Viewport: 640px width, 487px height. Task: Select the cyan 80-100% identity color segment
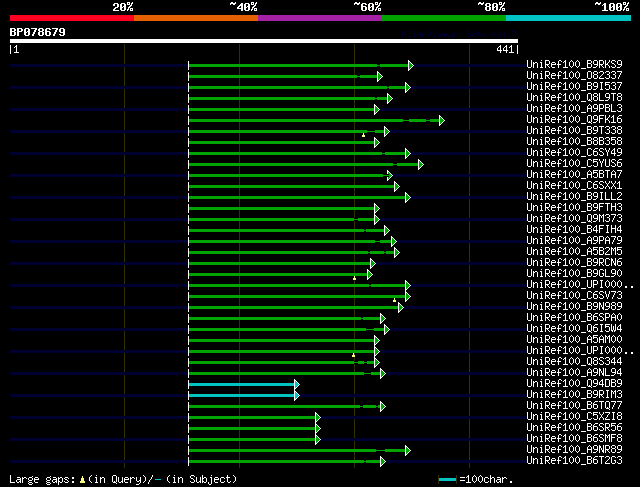click(x=569, y=18)
